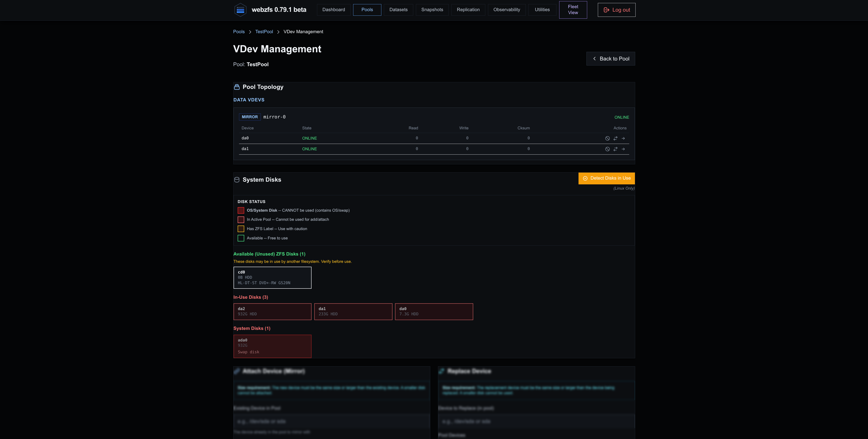868x439 pixels.
Task: Click the webzfs logo icon
Action: point(240,10)
